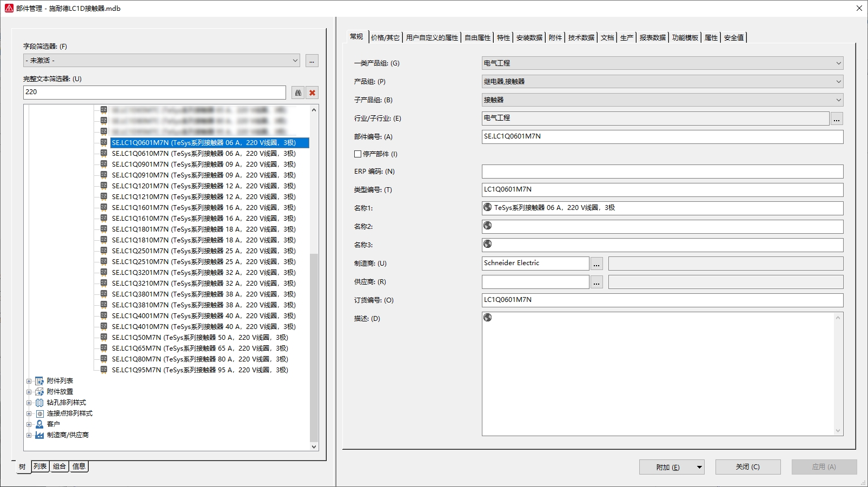
Task: Click in the ERP 编码 input field
Action: click(662, 172)
